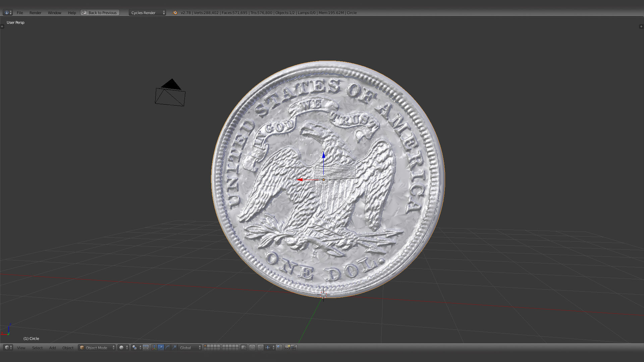This screenshot has width=644, height=362.
Task: Open the Add menu in viewport header
Action: click(x=52, y=348)
